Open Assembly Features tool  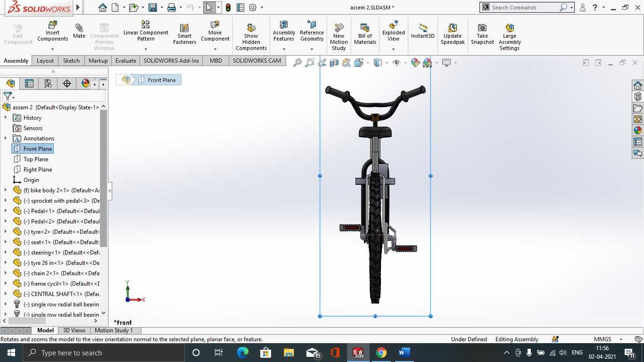[x=284, y=31]
